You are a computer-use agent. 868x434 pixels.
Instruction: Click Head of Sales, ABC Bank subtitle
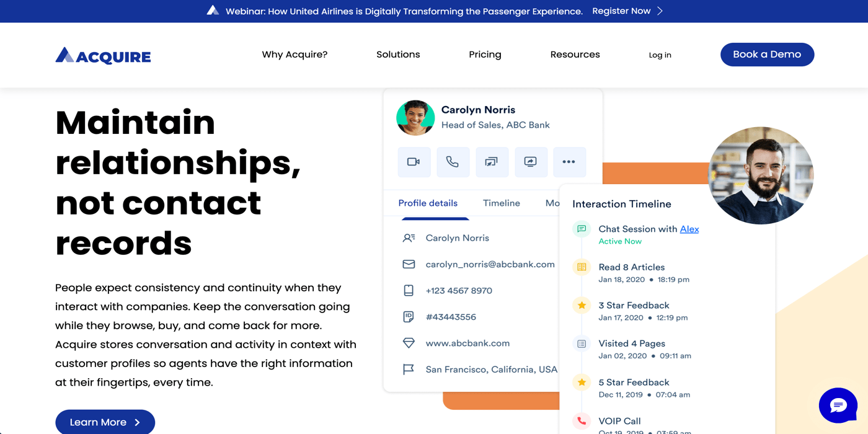pos(495,125)
